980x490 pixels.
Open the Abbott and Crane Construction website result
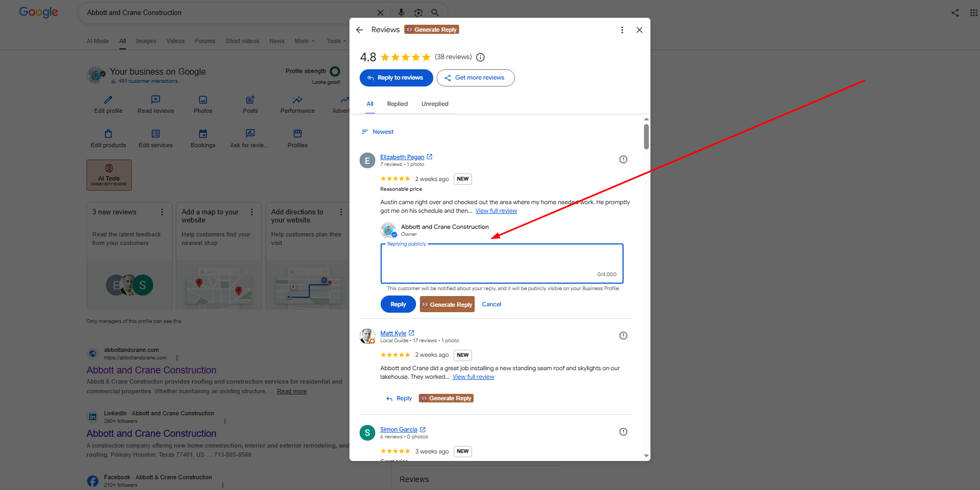click(x=151, y=370)
